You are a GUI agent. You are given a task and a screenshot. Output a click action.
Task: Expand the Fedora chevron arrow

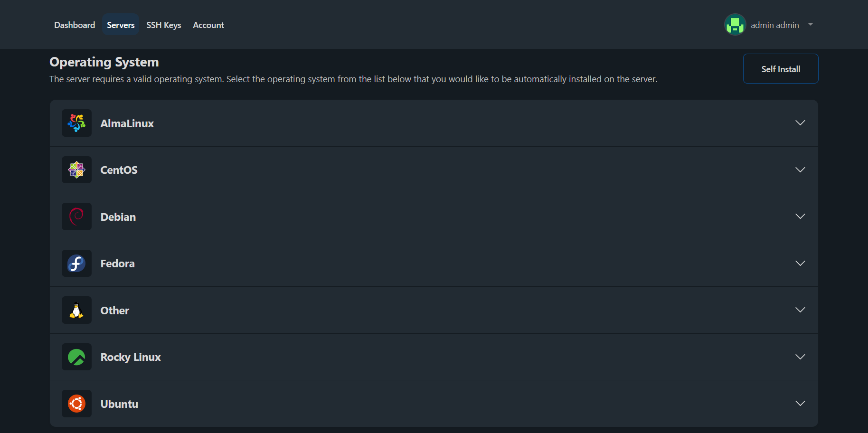800,263
